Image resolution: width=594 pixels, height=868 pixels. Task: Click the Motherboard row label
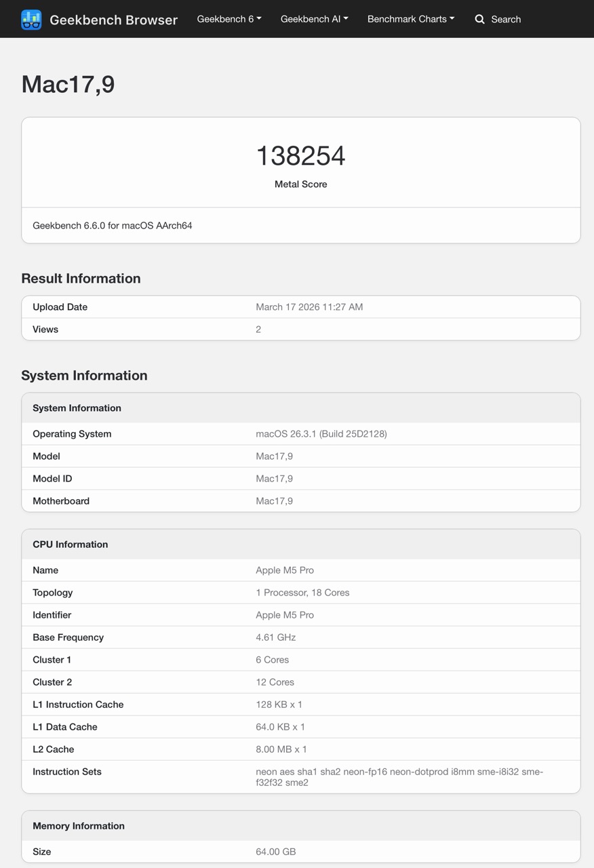(x=61, y=501)
